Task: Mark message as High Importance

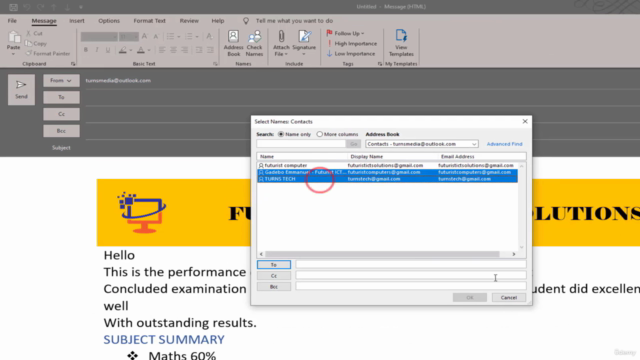Action: point(352,43)
